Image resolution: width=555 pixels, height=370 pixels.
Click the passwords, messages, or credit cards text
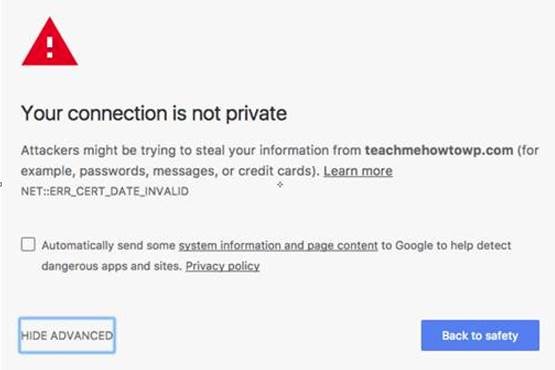click(197, 171)
